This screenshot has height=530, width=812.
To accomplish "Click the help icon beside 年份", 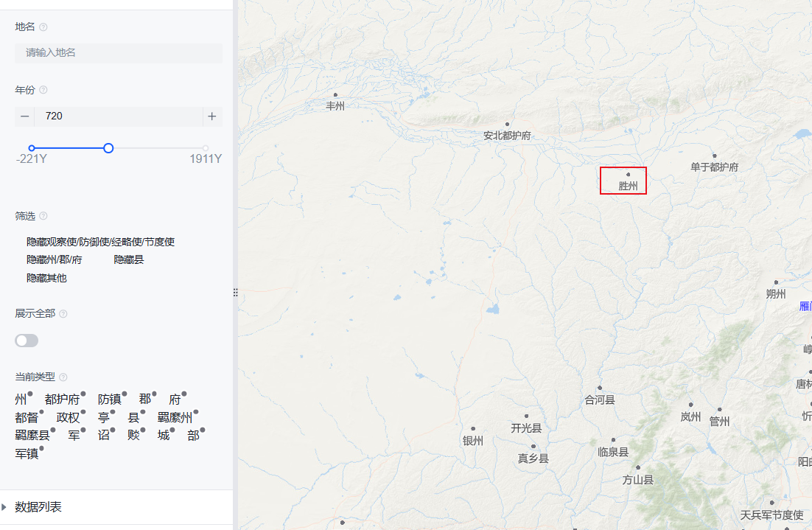I will tap(43, 90).
